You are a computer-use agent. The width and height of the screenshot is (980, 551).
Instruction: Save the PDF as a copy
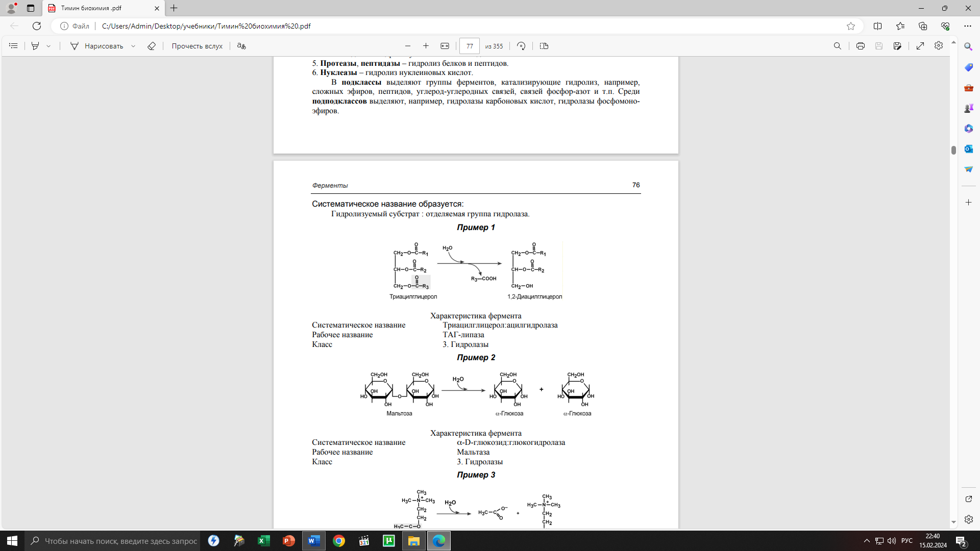(x=897, y=46)
